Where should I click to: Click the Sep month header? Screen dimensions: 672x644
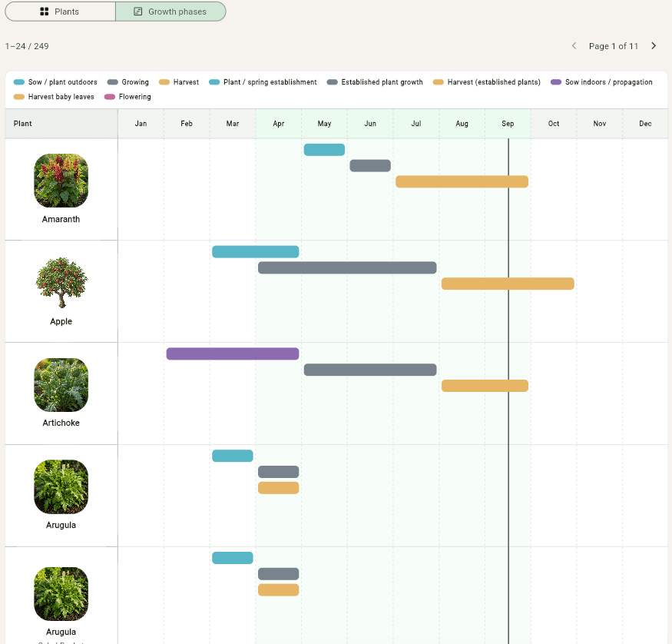[508, 124]
